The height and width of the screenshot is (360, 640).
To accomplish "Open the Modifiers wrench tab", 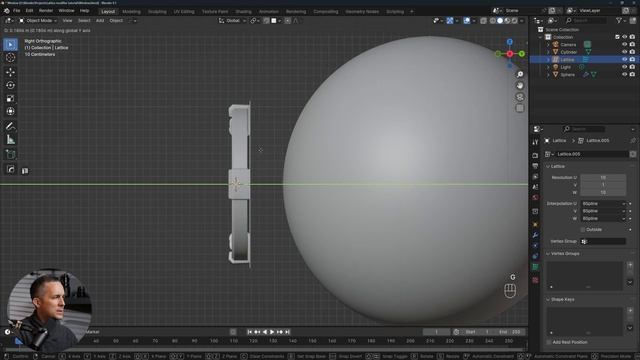I will pyautogui.click(x=535, y=235).
